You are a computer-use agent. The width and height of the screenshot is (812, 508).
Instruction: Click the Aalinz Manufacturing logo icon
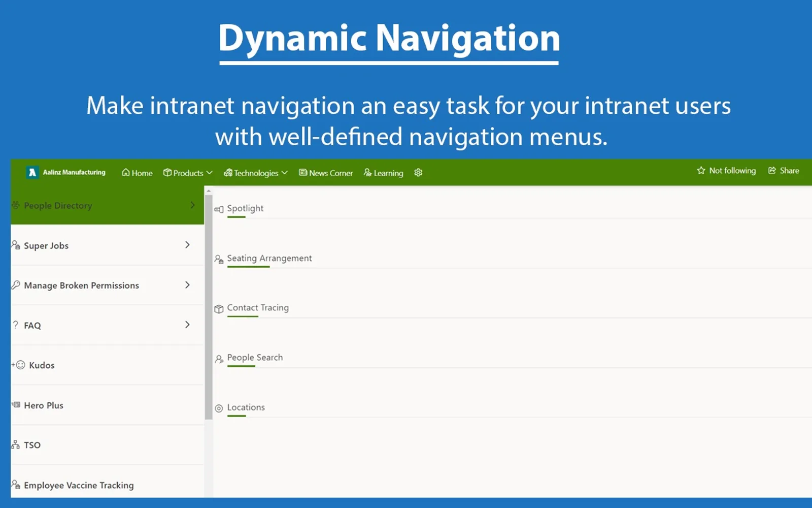pyautogui.click(x=32, y=173)
